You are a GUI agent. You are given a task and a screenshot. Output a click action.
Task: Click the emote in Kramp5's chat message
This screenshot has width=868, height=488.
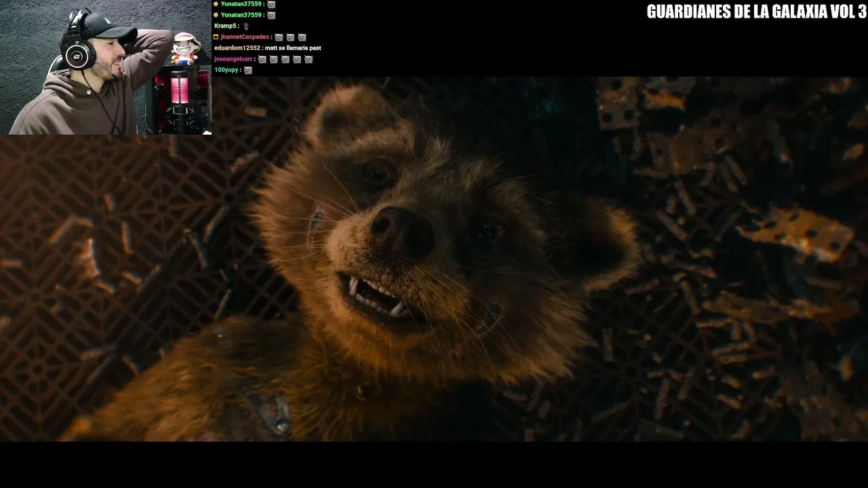click(245, 26)
